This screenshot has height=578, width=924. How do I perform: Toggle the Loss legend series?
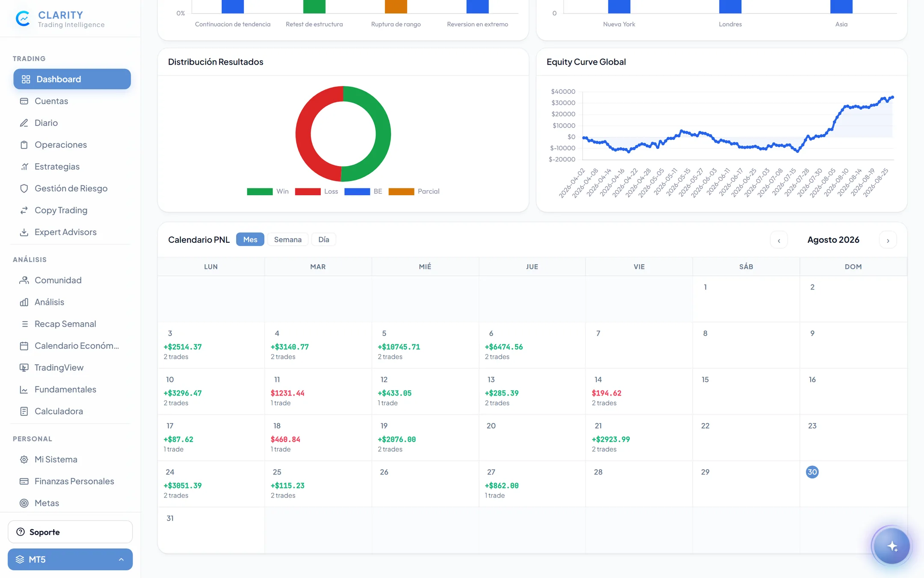point(317,191)
